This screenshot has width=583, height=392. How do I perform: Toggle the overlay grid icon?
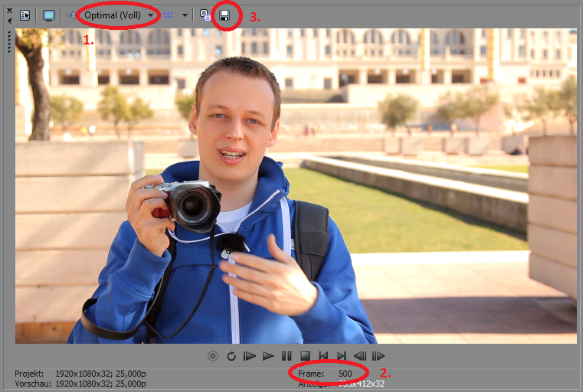(169, 15)
